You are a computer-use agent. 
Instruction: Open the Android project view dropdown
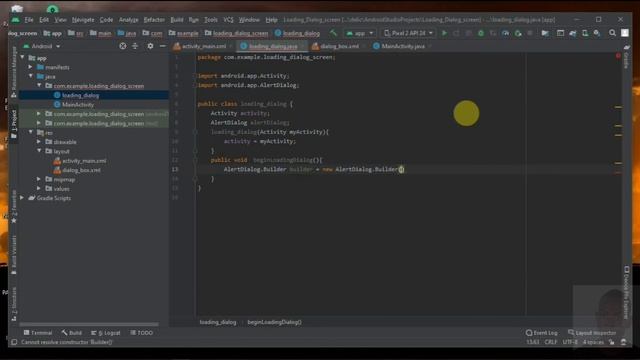42,46
